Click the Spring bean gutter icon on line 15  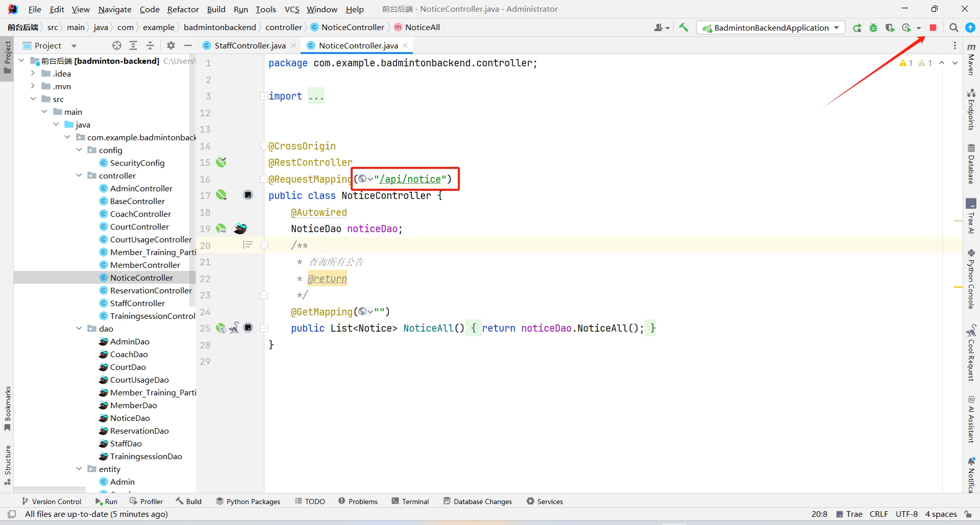click(x=221, y=162)
